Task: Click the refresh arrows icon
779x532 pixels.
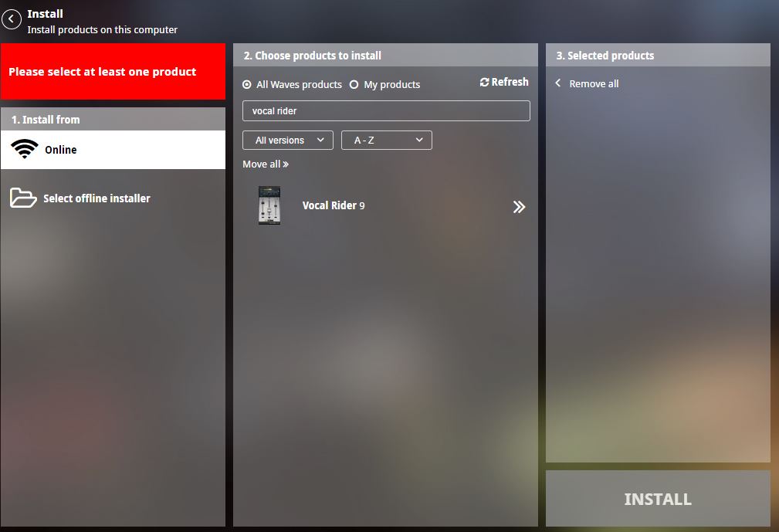Action: [x=484, y=82]
